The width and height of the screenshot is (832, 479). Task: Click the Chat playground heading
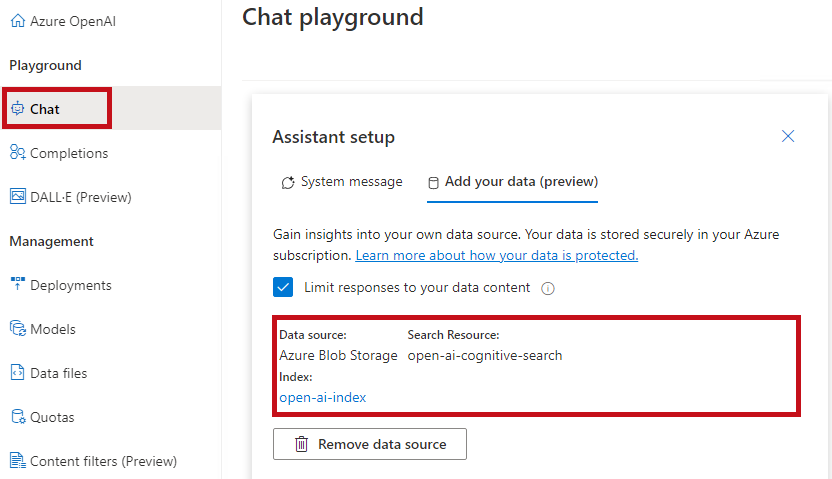click(x=333, y=18)
